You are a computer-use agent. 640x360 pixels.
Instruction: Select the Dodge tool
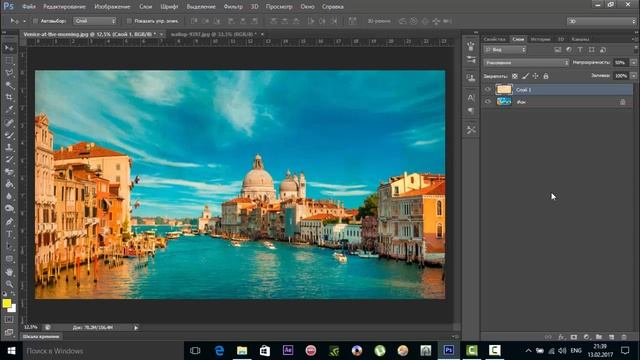point(9,209)
